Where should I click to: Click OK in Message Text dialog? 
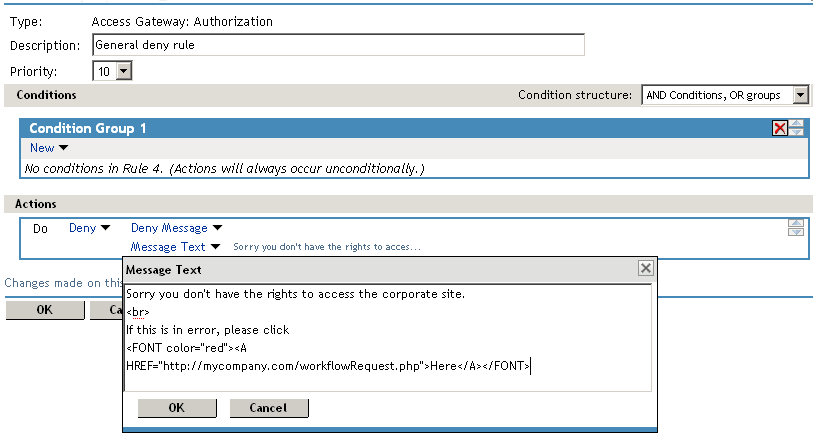coord(177,408)
